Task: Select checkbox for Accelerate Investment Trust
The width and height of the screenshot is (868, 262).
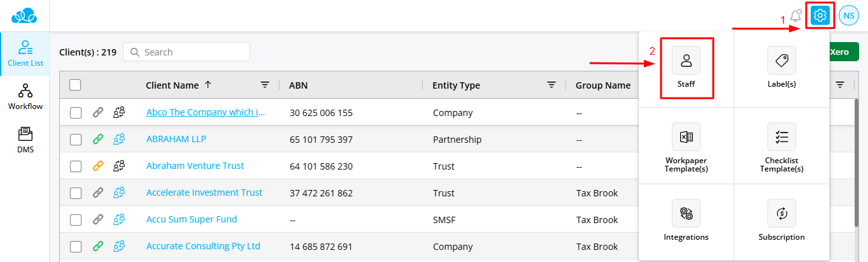Action: tap(76, 193)
